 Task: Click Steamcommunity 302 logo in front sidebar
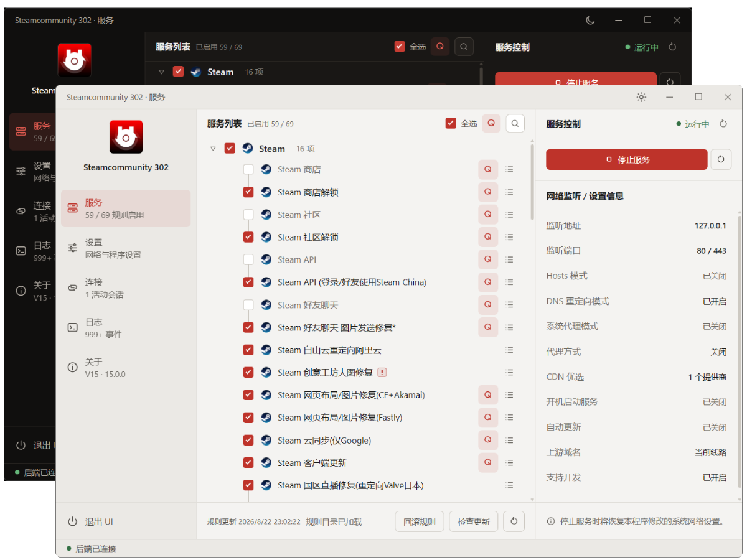[x=126, y=137]
